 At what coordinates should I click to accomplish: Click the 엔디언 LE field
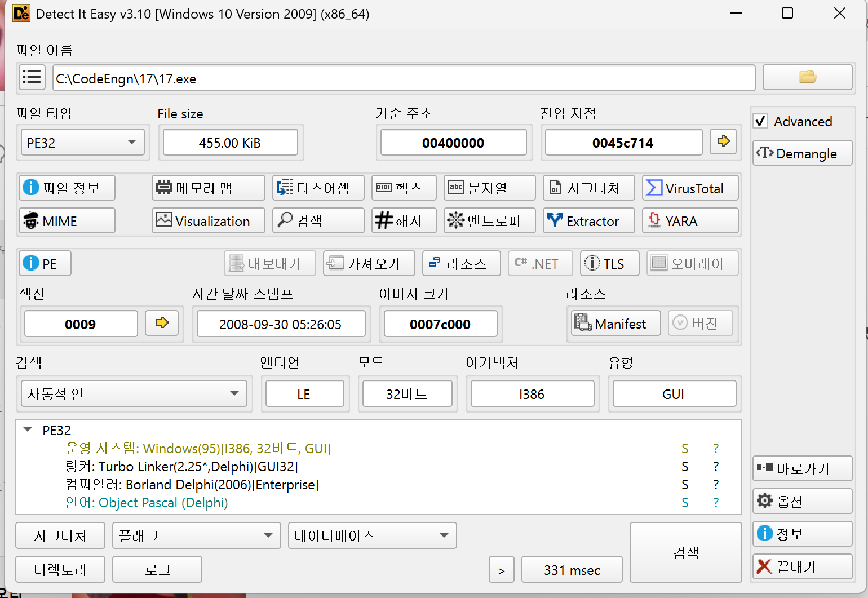pos(304,393)
